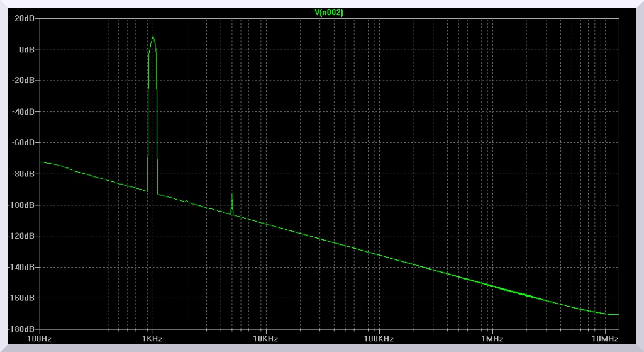Select the 10MHz frequency axis label
The height and width of the screenshot is (352, 644).
tap(604, 339)
